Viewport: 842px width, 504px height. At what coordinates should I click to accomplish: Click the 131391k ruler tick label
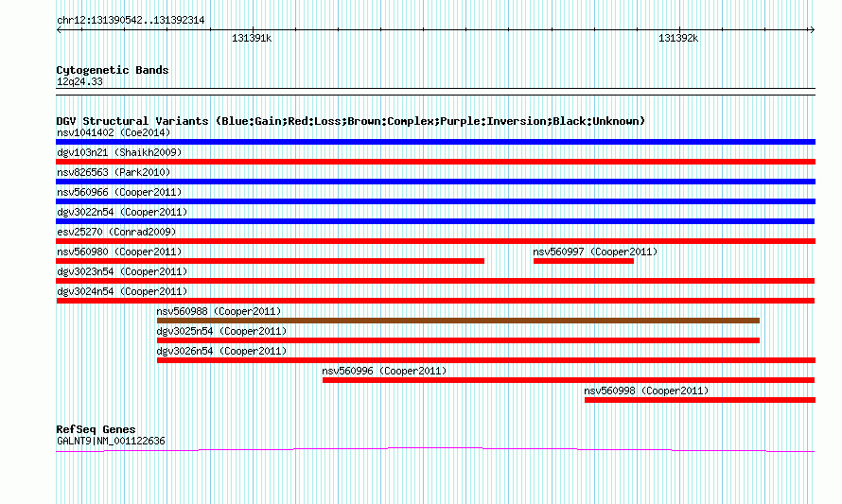tap(252, 38)
